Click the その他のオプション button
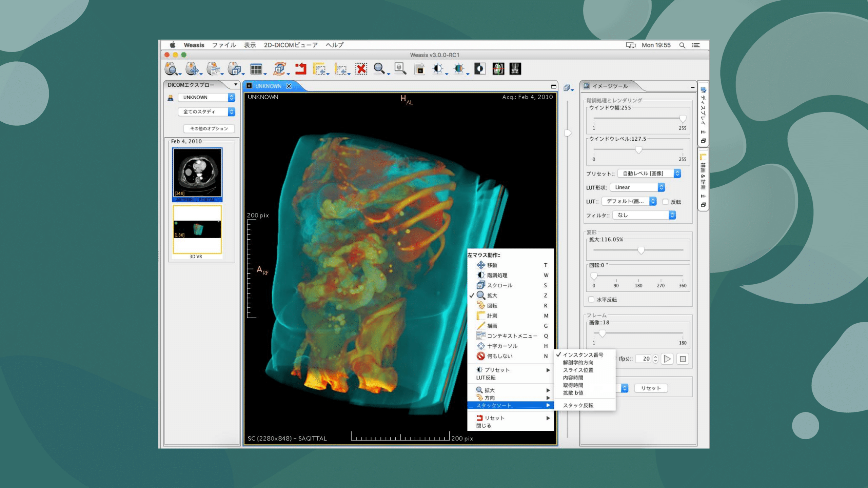 pyautogui.click(x=209, y=129)
